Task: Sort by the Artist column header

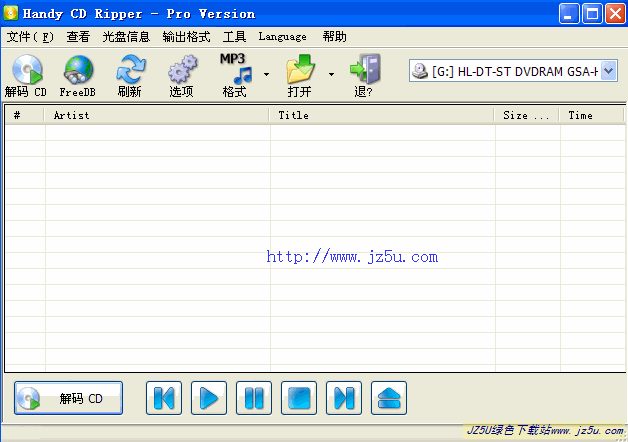Action: click(156, 115)
